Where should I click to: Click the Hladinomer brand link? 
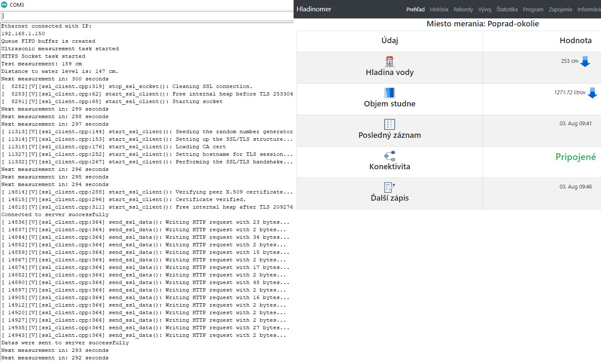point(314,9)
